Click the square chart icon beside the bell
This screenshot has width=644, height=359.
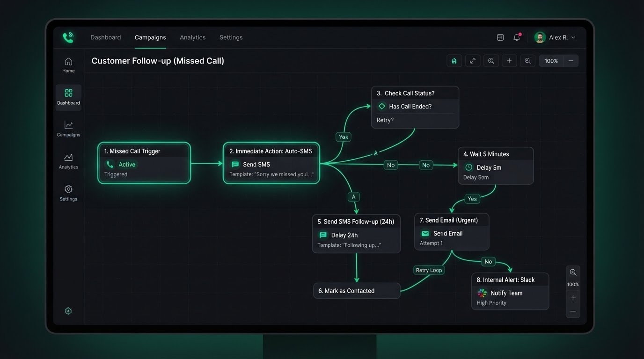(500, 37)
